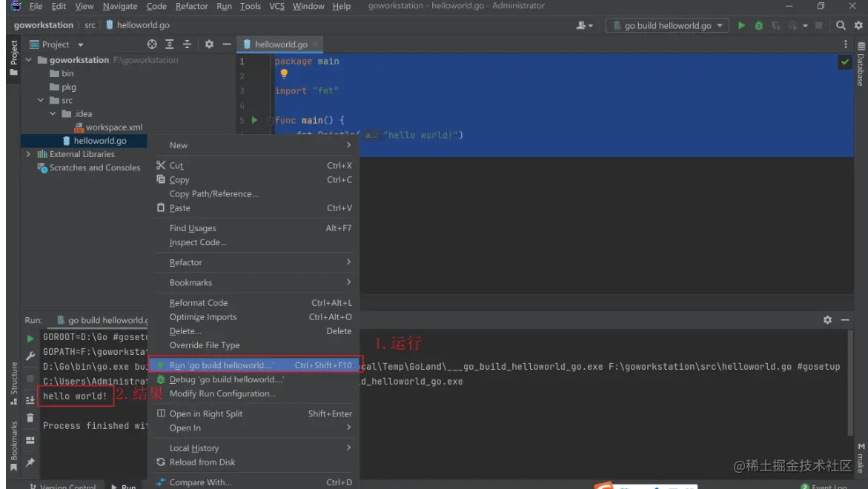Open the VCS menu
Viewport: 868px width, 489px height.
(x=276, y=6)
